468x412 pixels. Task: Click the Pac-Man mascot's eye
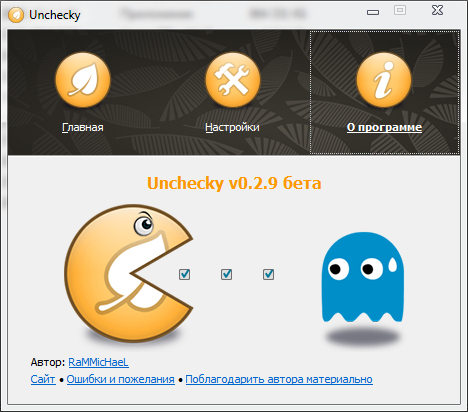[144, 225]
